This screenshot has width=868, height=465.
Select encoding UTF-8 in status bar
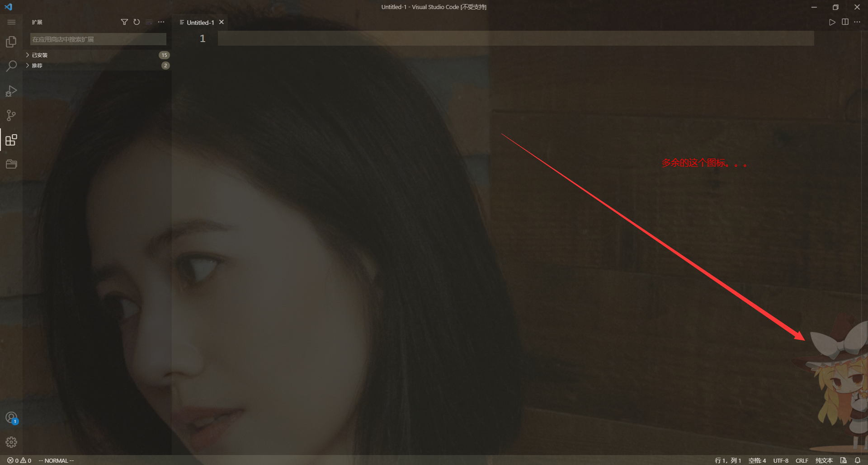click(781, 460)
